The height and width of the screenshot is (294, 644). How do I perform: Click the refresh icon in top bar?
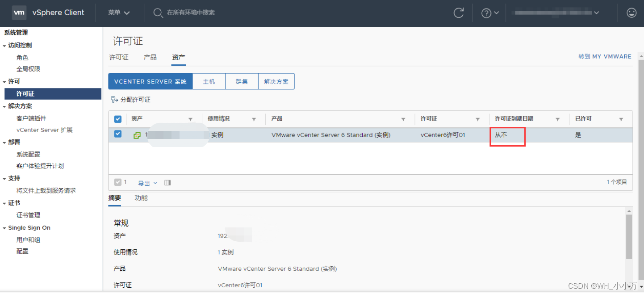pos(458,13)
